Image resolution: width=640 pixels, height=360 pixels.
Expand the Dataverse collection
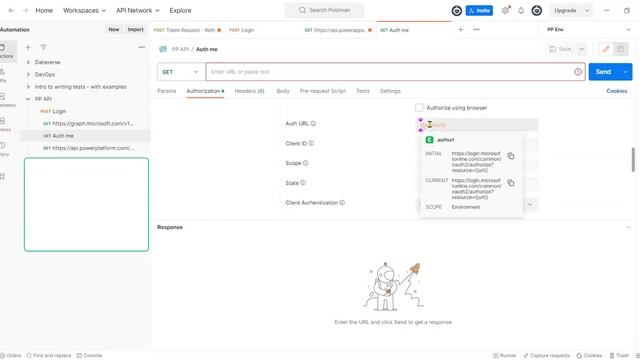pos(28,62)
